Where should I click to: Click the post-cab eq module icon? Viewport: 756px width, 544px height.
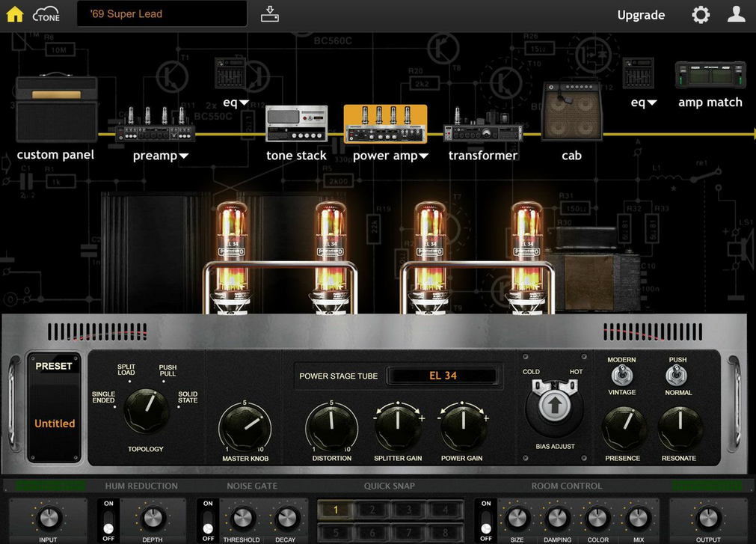[x=638, y=73]
